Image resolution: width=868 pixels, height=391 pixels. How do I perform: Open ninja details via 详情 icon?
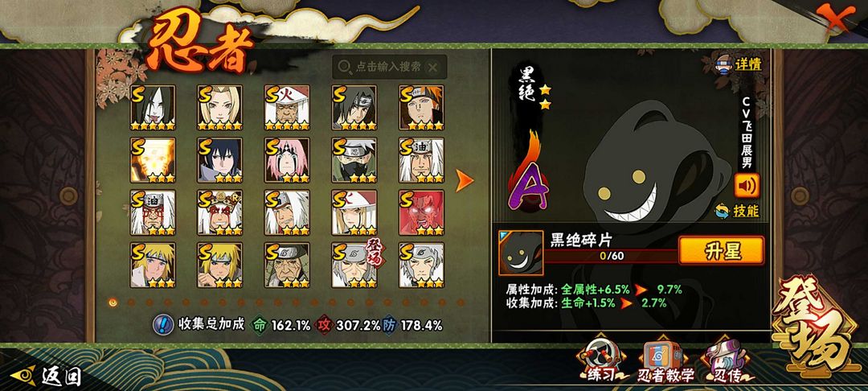pos(739,63)
